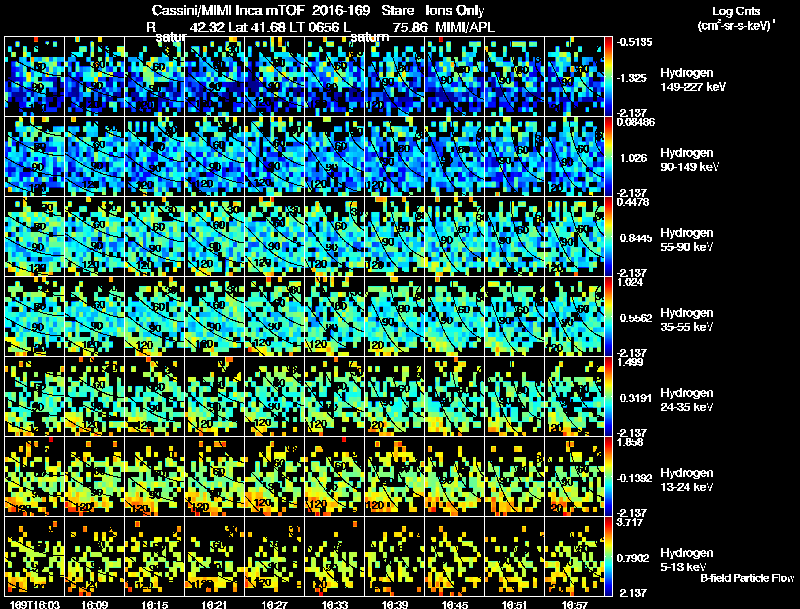
Task: Click the 'Hydrogen 149-227 keV' row label
Action: pyautogui.click(x=693, y=80)
